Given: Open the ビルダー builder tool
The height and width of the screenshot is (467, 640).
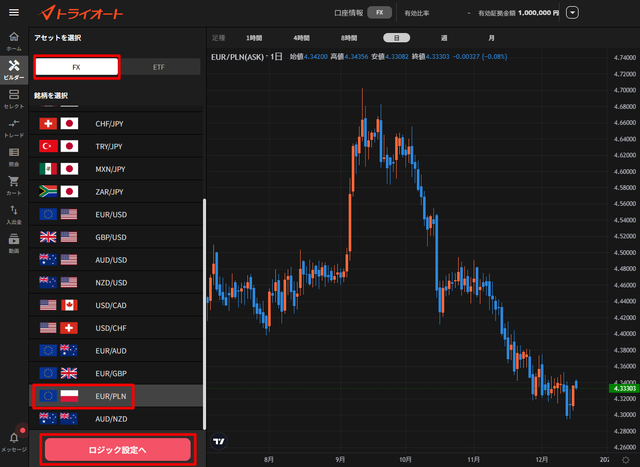Looking at the screenshot, I should coord(14,70).
